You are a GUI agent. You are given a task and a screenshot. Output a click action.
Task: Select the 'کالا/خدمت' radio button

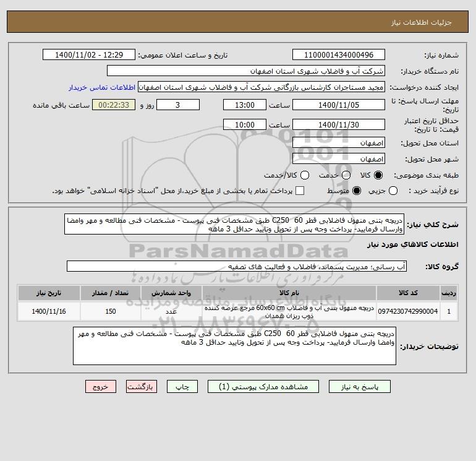point(305,175)
